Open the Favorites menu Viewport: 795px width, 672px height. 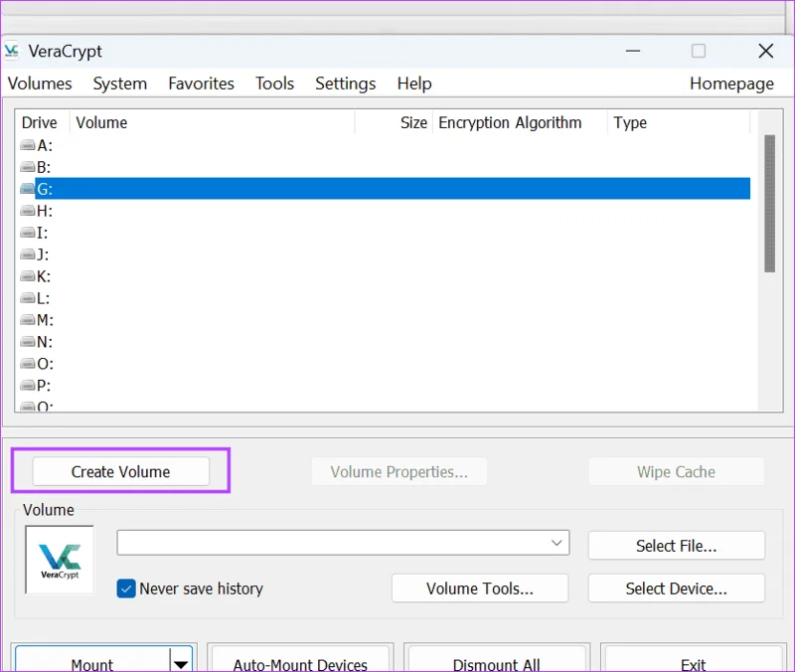click(x=202, y=84)
